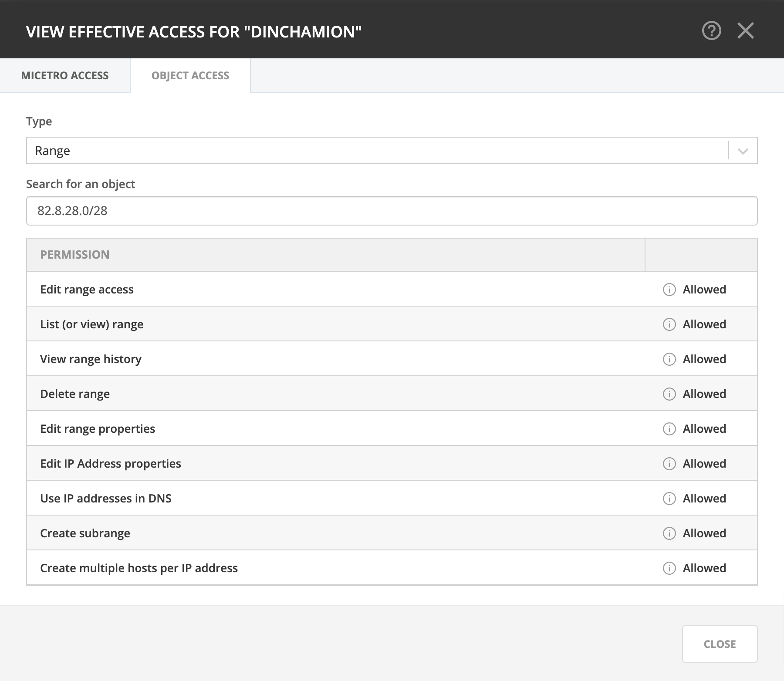The image size is (784, 681).
Task: Select the Object Access tab
Action: (x=190, y=75)
